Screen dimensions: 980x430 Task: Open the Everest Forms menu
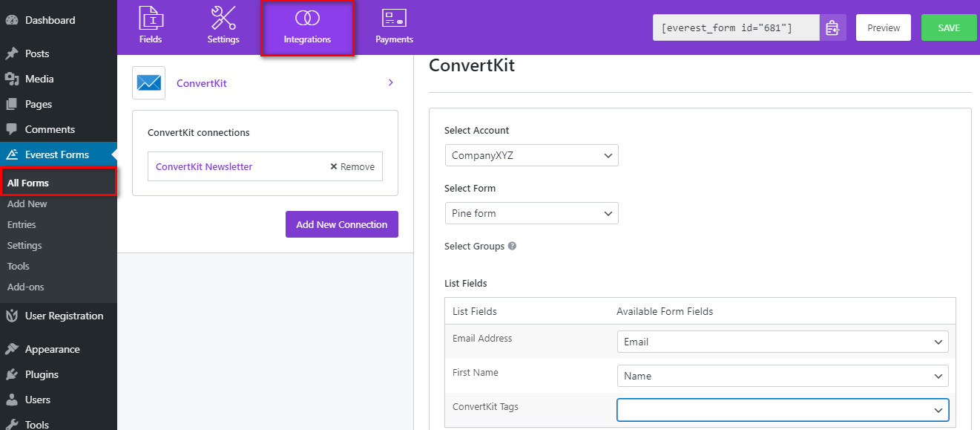tap(56, 154)
